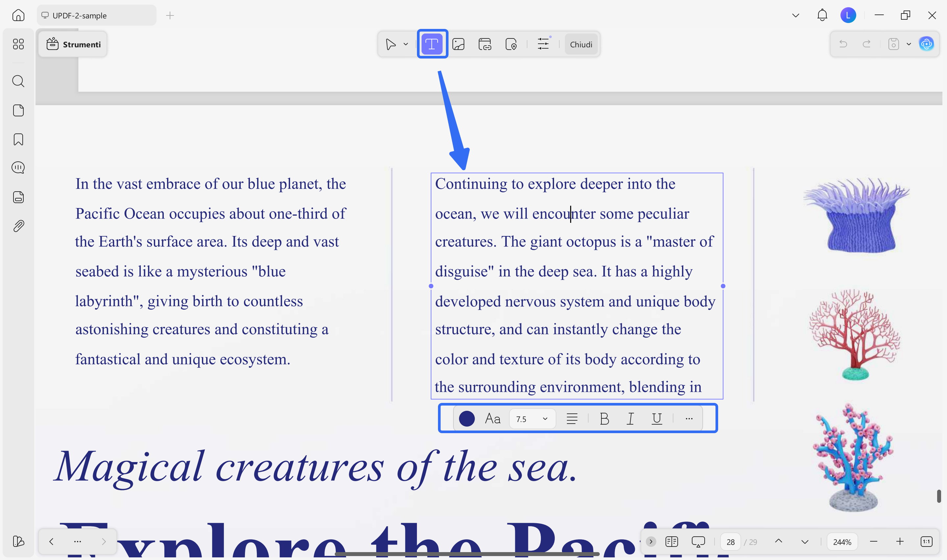
Task: Expand the pointer tool dropdown arrow
Action: coord(406,44)
